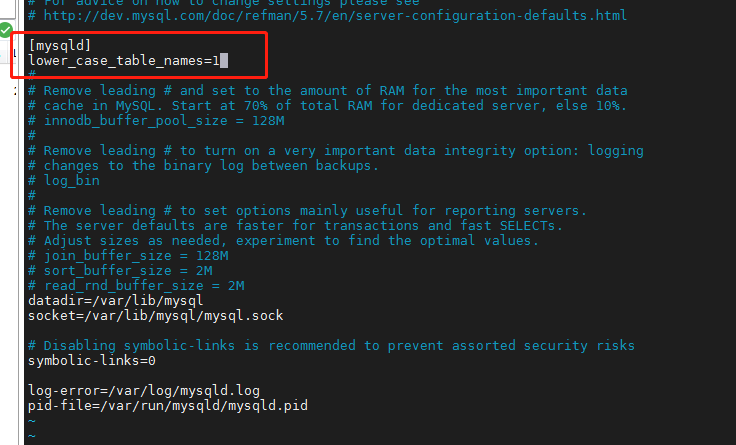736x445 pixels.
Task: Click the green checkmark status icon
Action: coord(6,31)
